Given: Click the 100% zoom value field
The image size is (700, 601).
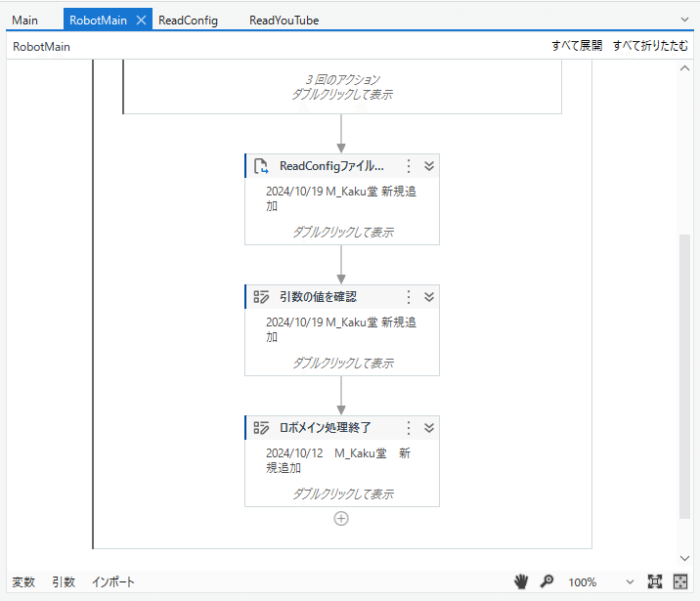Looking at the screenshot, I should (x=582, y=582).
